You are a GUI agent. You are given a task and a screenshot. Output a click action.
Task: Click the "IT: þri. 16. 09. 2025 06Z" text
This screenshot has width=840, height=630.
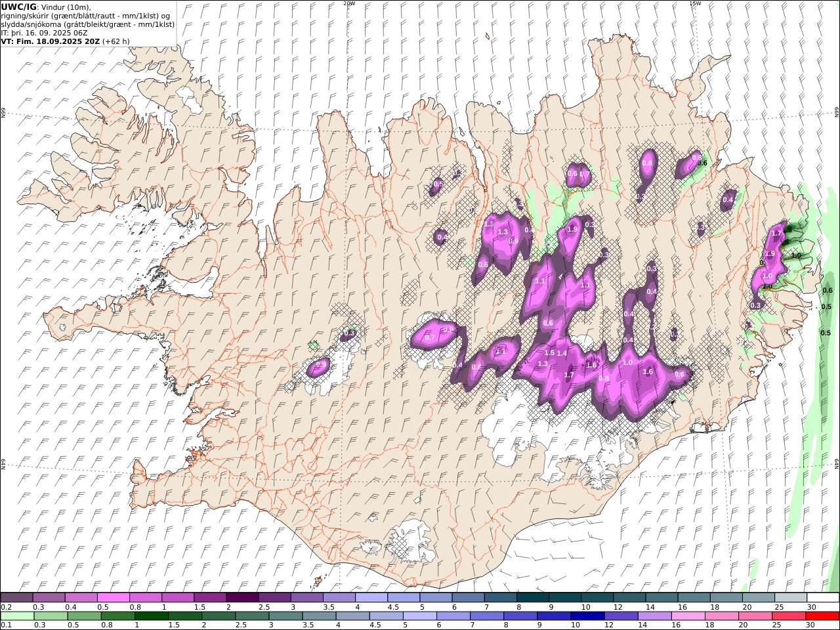[44, 33]
